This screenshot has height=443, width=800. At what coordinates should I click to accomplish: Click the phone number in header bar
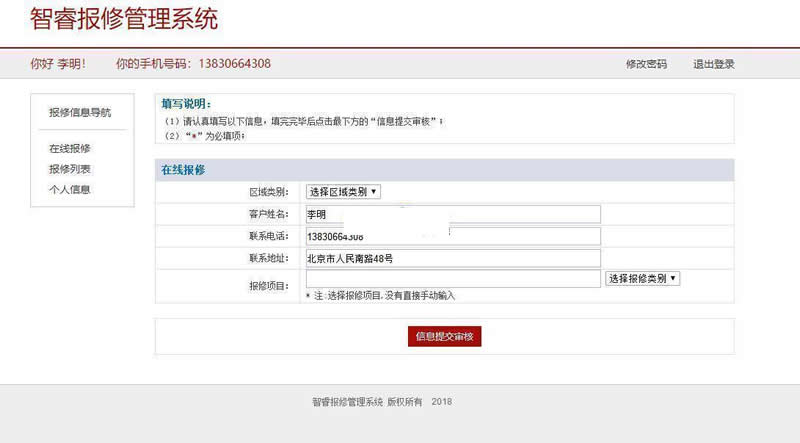pos(231,64)
